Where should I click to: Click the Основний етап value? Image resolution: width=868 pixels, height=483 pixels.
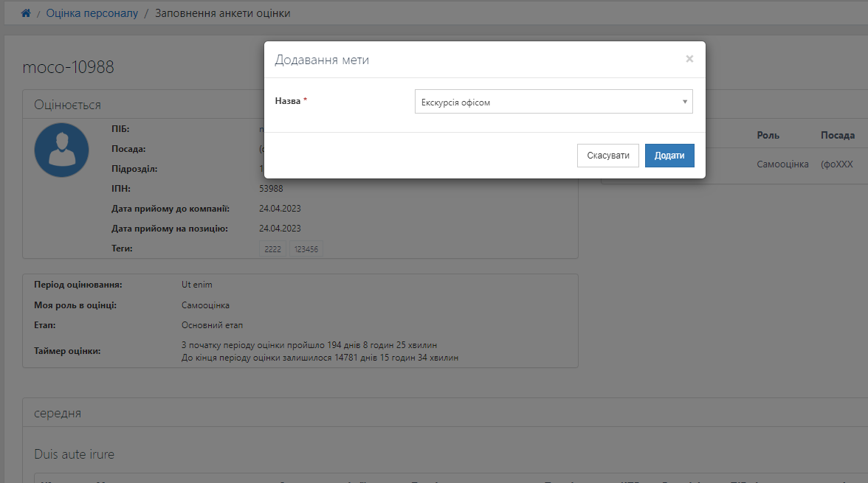[212, 325]
